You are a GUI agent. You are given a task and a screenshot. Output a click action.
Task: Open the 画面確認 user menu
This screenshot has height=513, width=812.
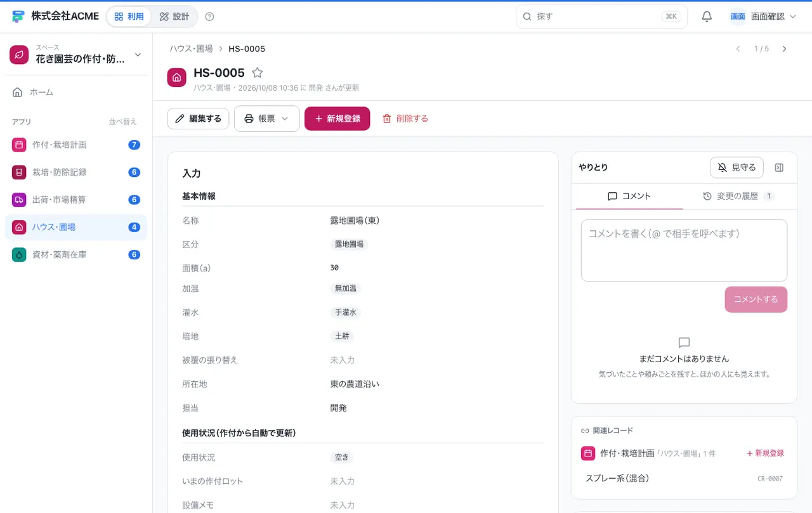point(762,16)
